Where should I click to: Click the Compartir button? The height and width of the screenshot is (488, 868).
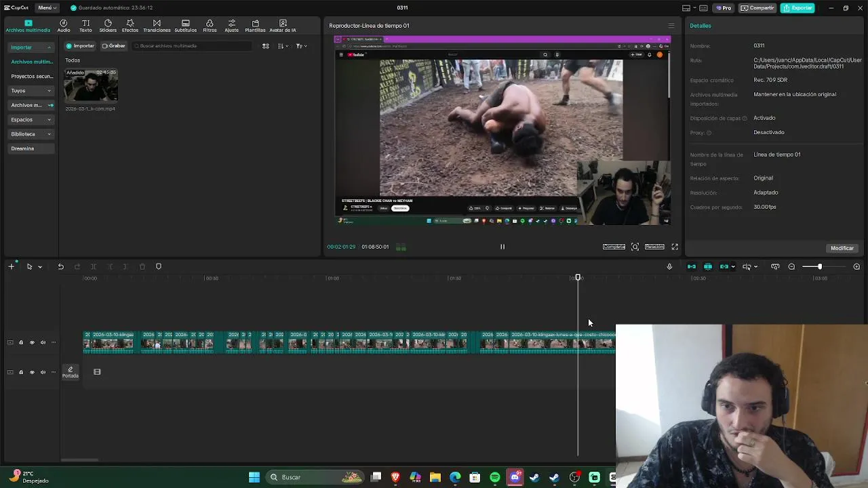pyautogui.click(x=757, y=8)
